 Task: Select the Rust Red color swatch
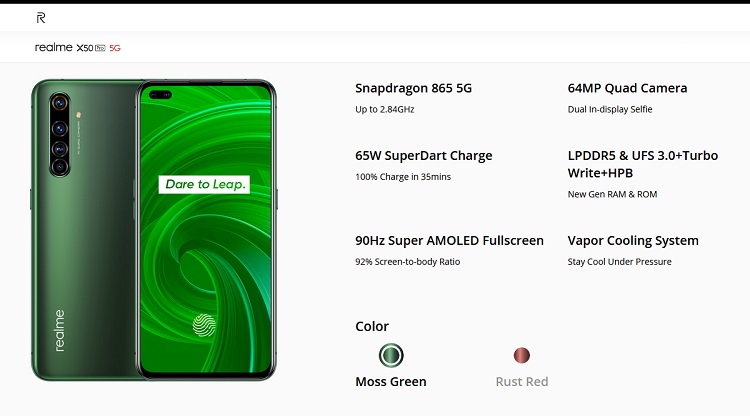pyautogui.click(x=521, y=355)
